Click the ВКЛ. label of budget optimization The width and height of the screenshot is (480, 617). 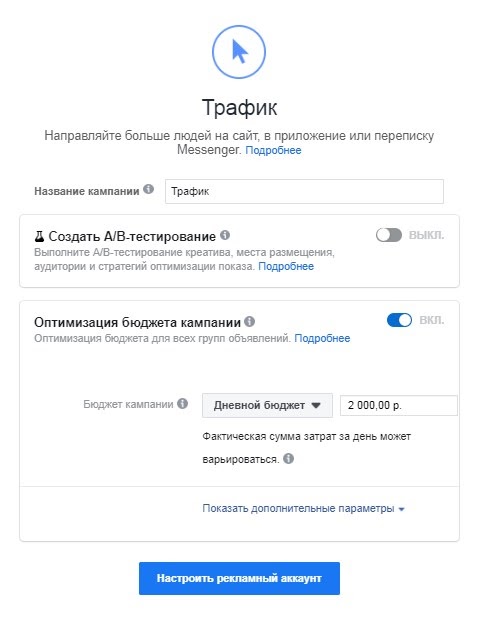(432, 320)
